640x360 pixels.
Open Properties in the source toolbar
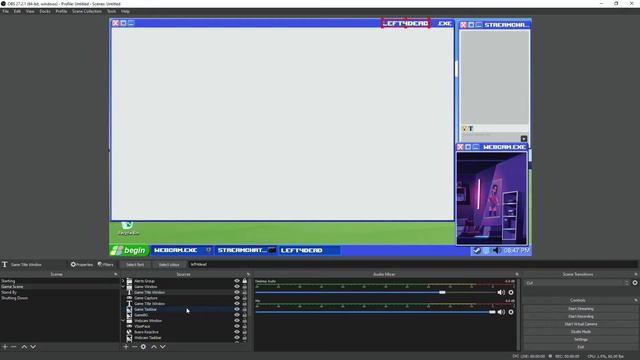point(82,264)
